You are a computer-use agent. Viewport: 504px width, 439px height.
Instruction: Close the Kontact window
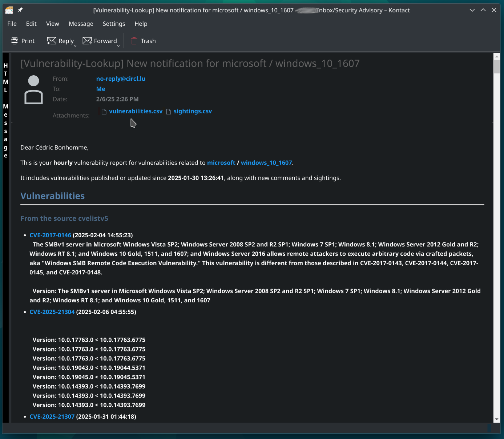(x=494, y=10)
